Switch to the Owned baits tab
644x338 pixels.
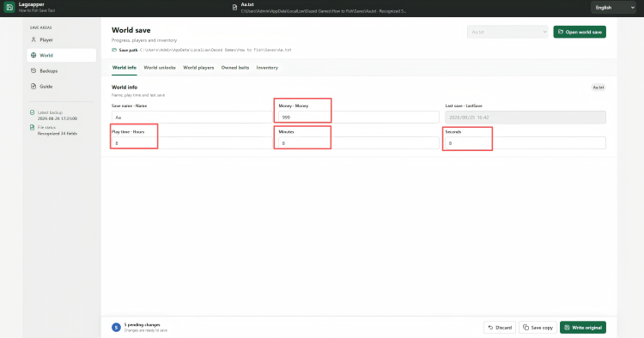[235, 68]
